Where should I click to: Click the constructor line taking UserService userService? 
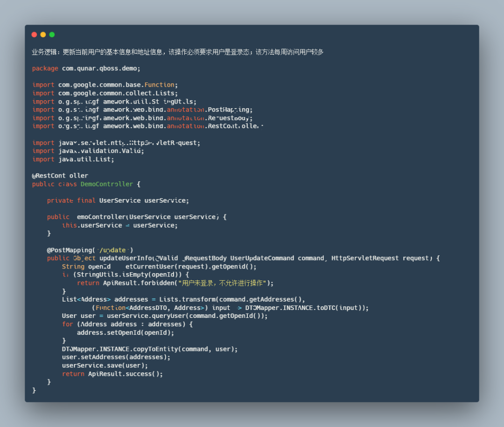point(137,217)
